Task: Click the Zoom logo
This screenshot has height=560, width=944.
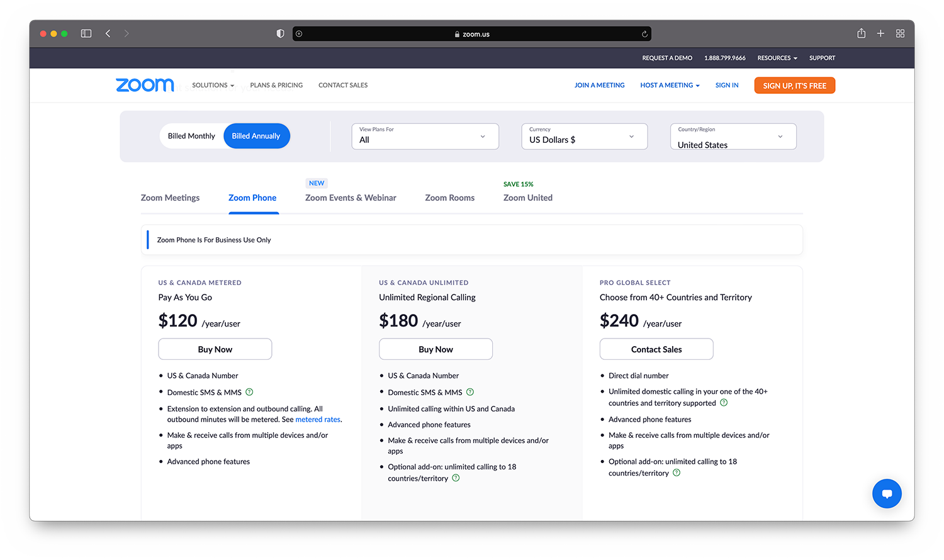Action: click(145, 85)
